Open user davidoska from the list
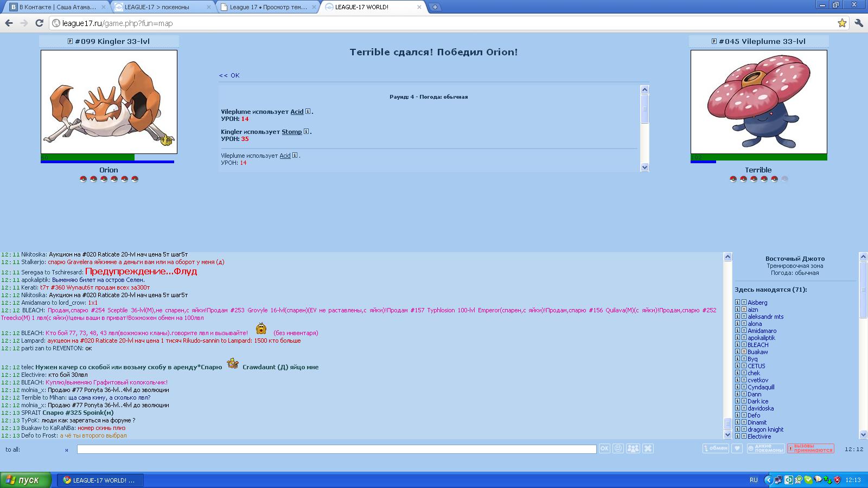Screen dimensions: 868x488 tap(761, 408)
